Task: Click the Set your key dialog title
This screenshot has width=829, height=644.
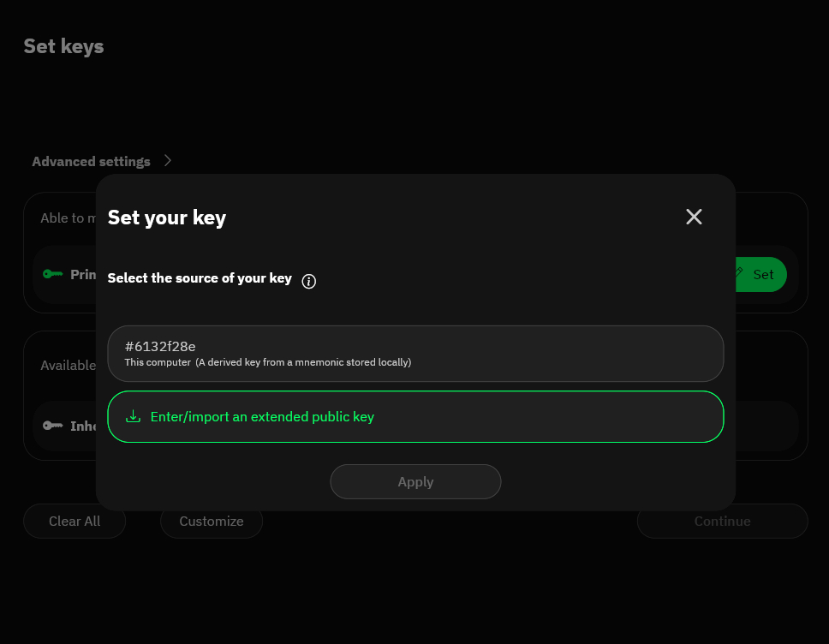Action: [167, 218]
